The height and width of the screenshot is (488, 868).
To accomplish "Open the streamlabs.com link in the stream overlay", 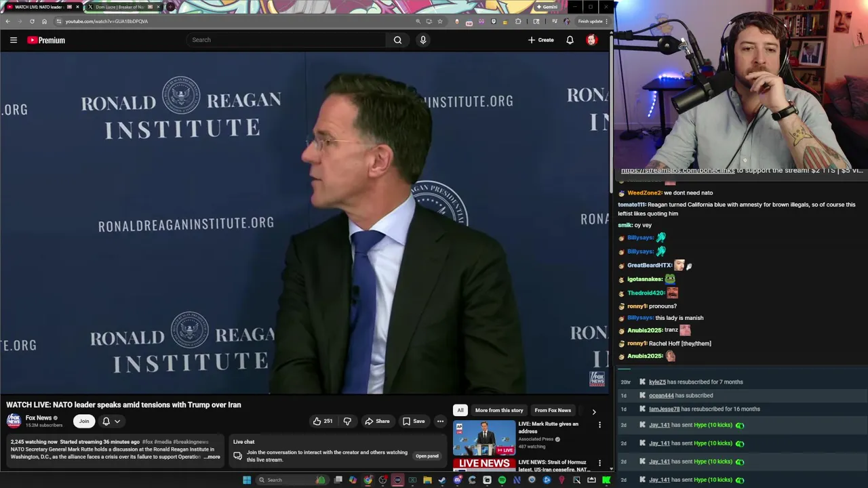I will click(x=678, y=171).
